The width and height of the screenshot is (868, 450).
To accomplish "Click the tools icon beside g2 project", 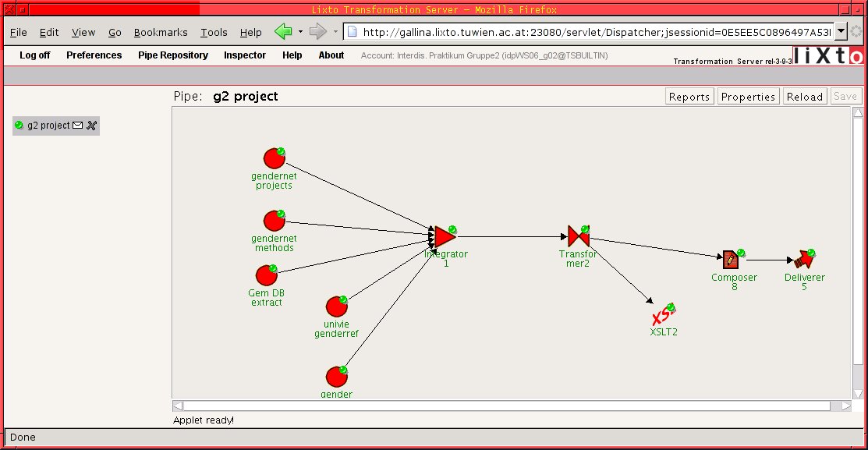I will point(91,126).
